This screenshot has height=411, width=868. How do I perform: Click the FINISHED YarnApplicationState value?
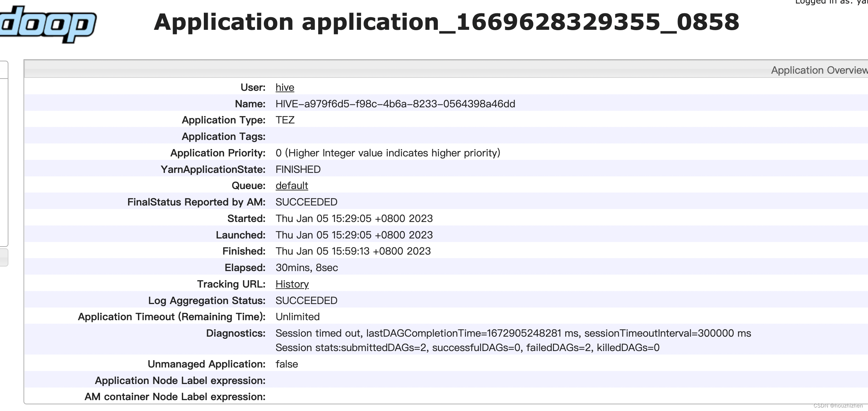point(298,169)
